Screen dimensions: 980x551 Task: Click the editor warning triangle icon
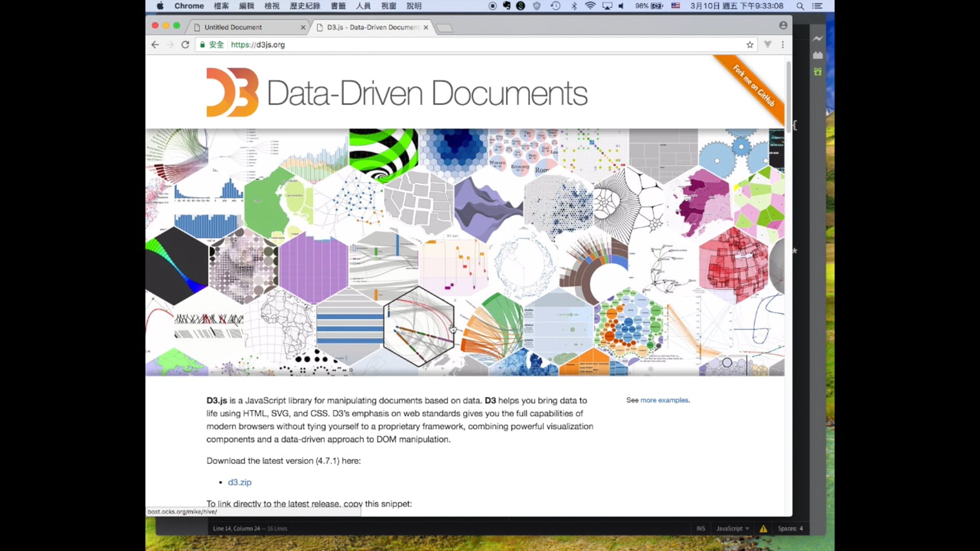(763, 529)
